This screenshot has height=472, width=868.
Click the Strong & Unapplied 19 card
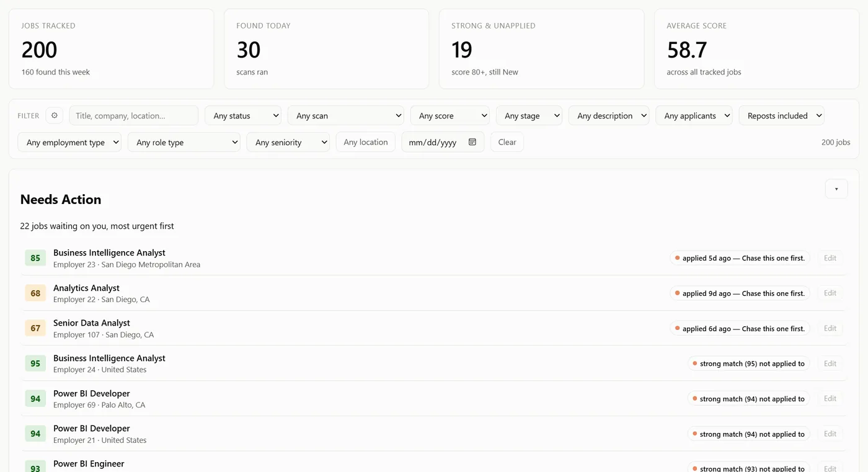541,49
